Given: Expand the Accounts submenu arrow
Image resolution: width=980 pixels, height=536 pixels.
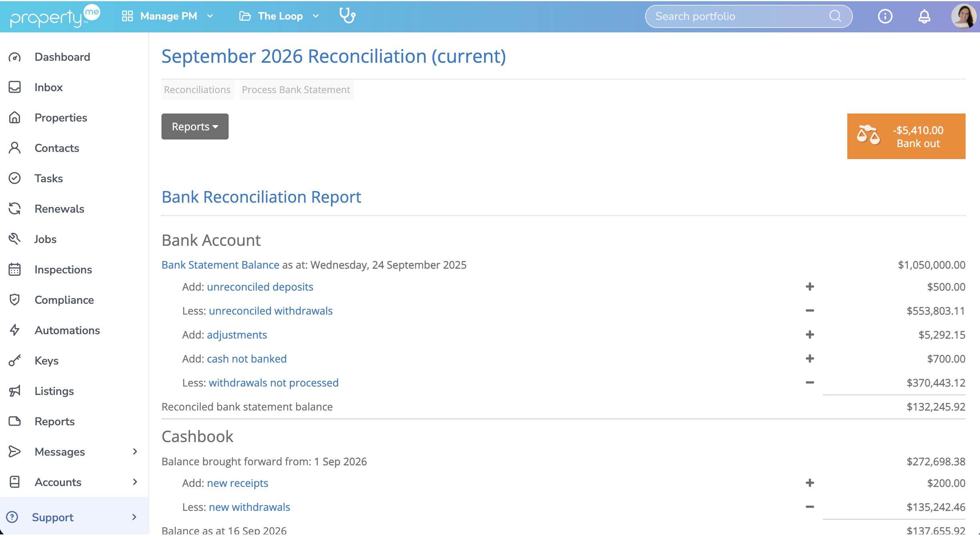Looking at the screenshot, I should (x=135, y=482).
